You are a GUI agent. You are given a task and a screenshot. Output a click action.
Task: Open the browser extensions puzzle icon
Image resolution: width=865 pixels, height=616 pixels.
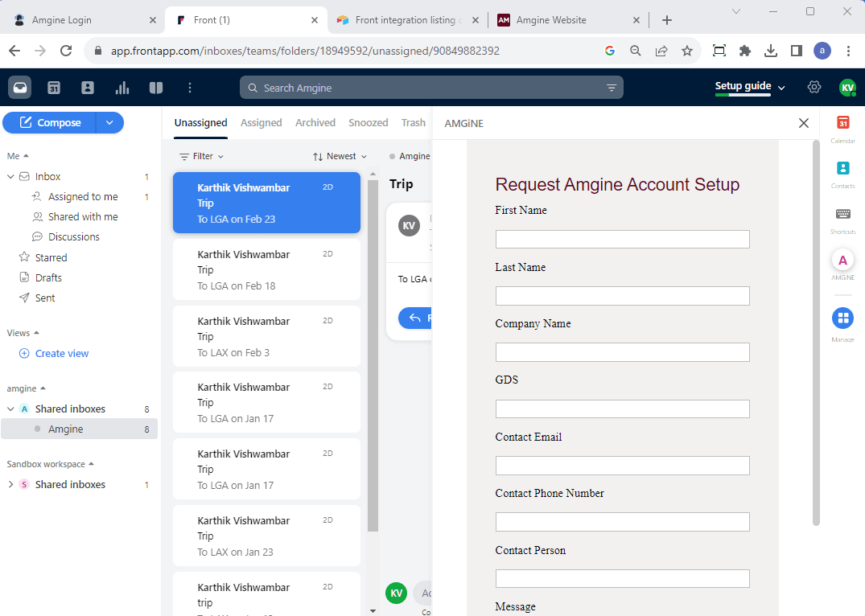click(745, 51)
